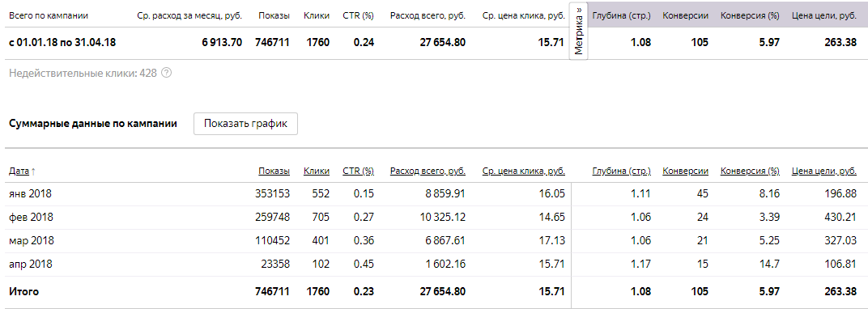The height and width of the screenshot is (309, 868).
Task: Click average monthly spend 6 913.70
Action: pos(222,42)
